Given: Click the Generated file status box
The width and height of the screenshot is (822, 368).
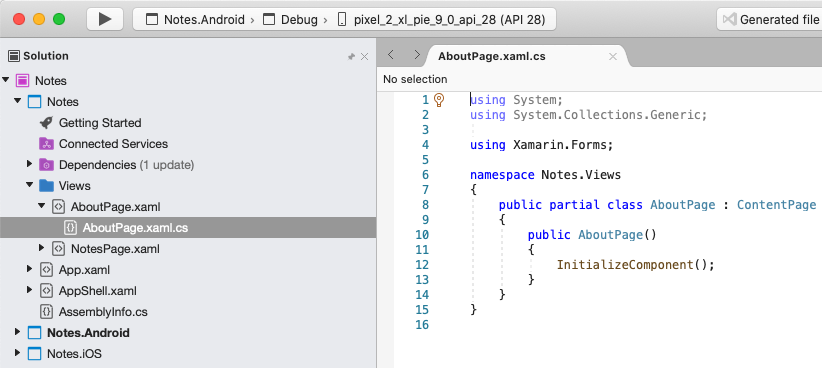Looking at the screenshot, I should click(769, 19).
